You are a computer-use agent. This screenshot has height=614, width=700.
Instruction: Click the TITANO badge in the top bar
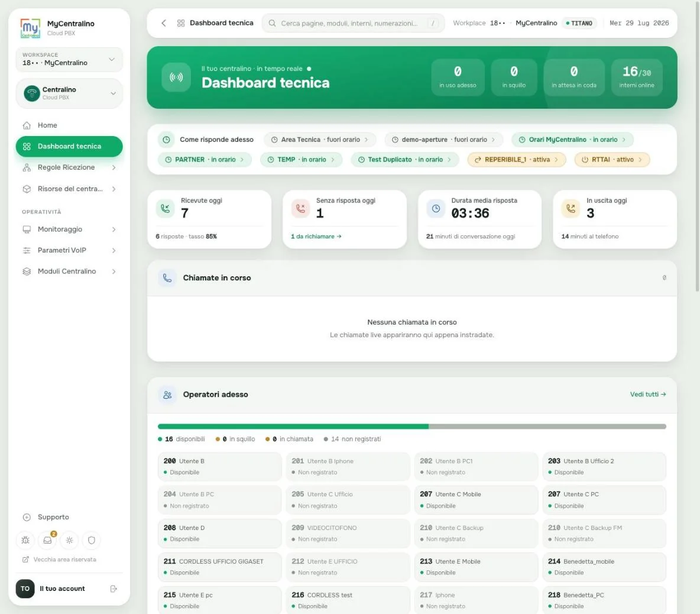point(579,23)
